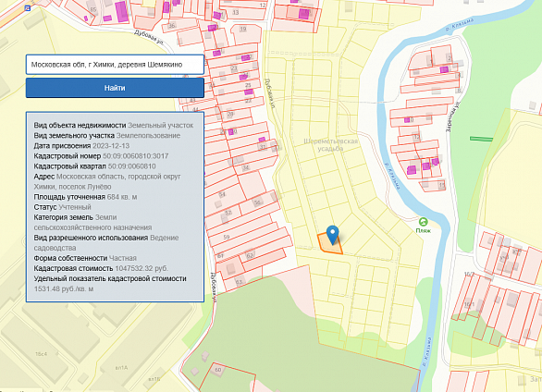Select the orange highlighted land parcel
The height and width of the screenshot is (392, 542).
(330, 243)
